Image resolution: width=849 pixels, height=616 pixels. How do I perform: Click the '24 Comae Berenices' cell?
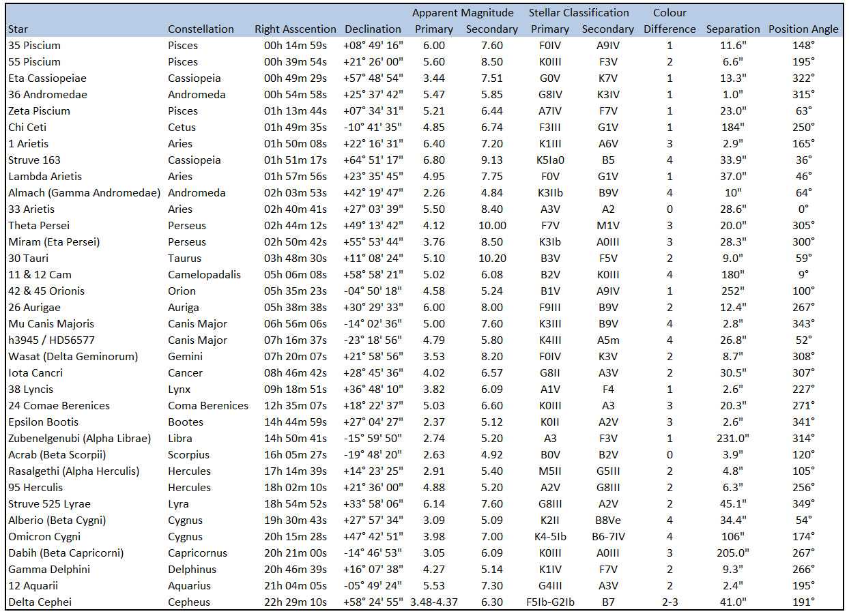tap(59, 406)
